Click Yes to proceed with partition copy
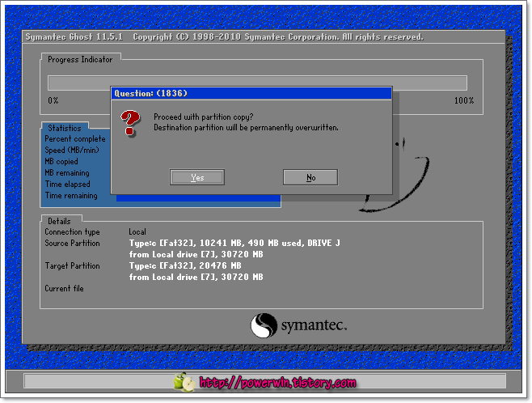This screenshot has height=403, width=532. 196,177
